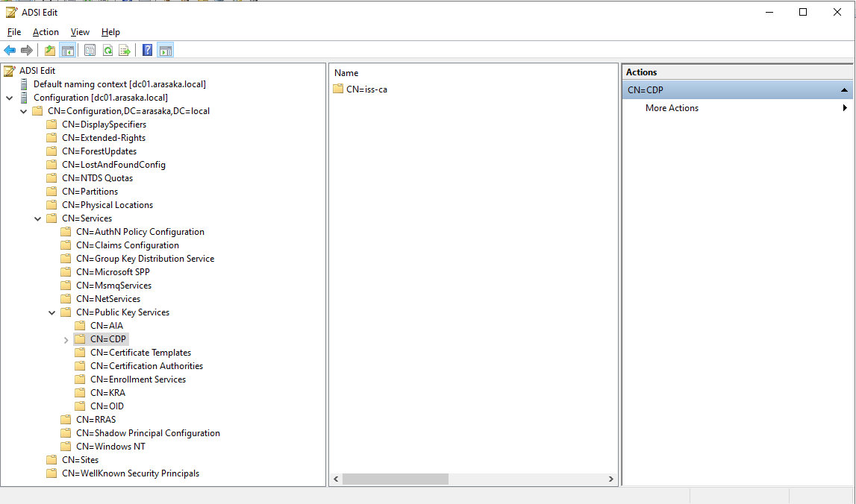Open the View menu
The image size is (856, 504).
click(80, 32)
